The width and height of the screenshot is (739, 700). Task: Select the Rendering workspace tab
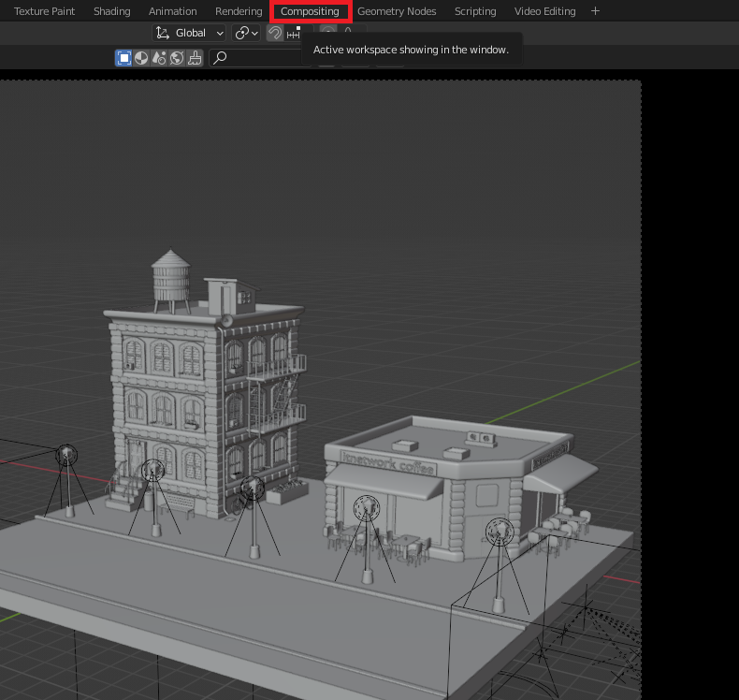pyautogui.click(x=239, y=11)
